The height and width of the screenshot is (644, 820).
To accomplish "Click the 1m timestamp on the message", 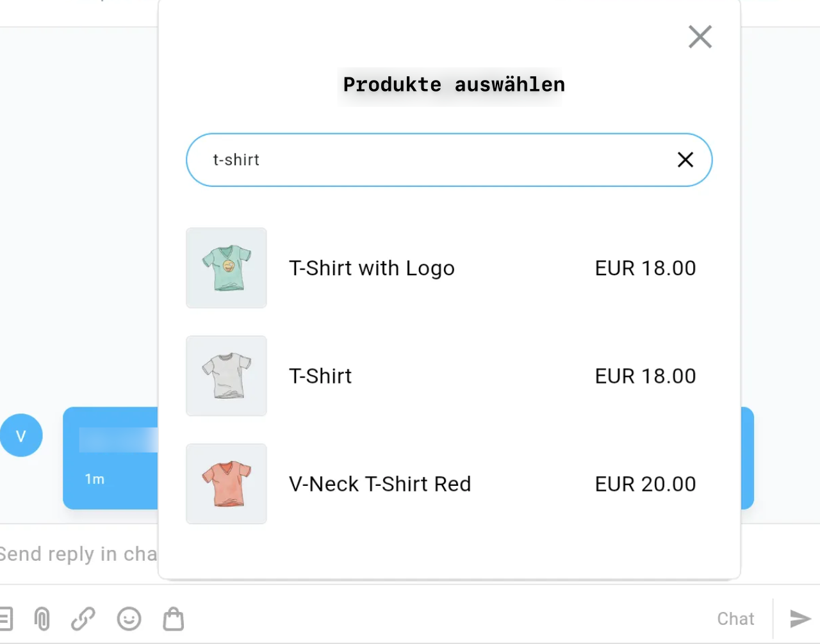I will (x=95, y=478).
